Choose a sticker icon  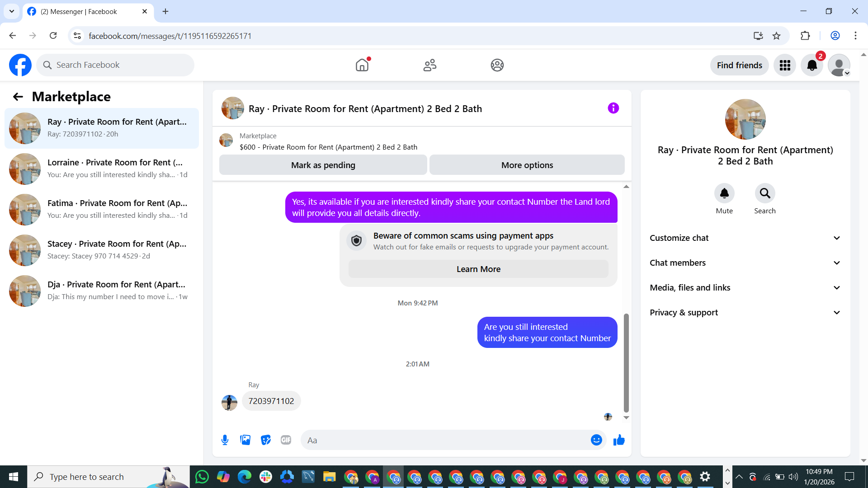coord(266,440)
